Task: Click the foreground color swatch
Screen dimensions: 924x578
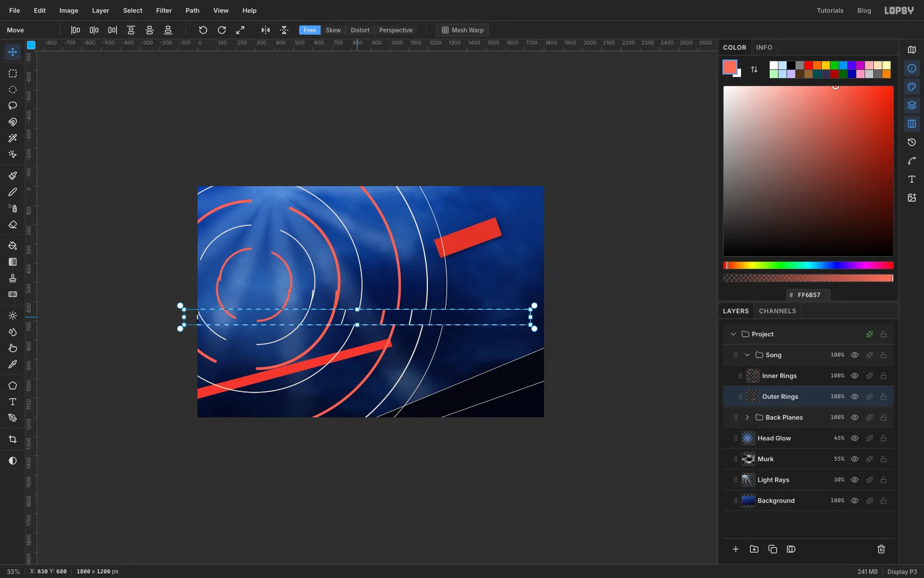Action: point(730,67)
